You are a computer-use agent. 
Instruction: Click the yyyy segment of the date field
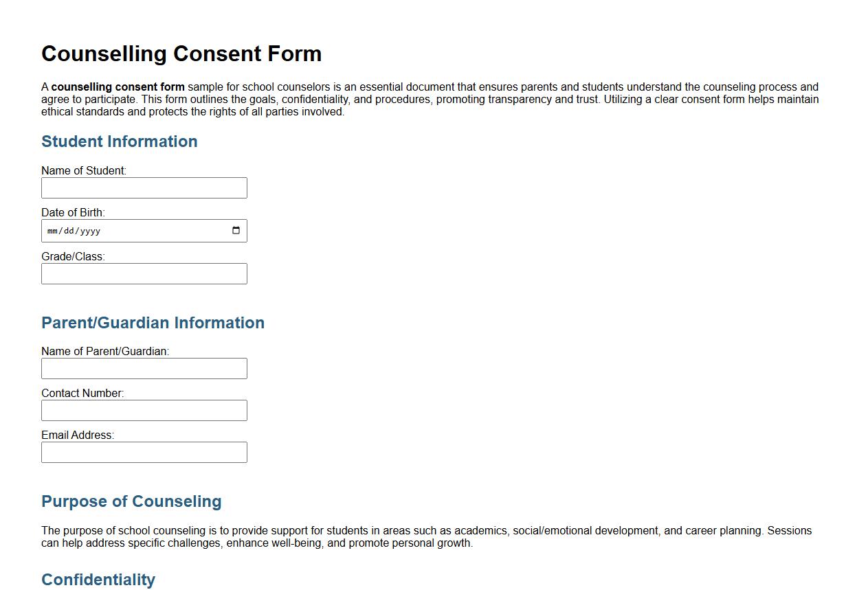tap(89, 230)
